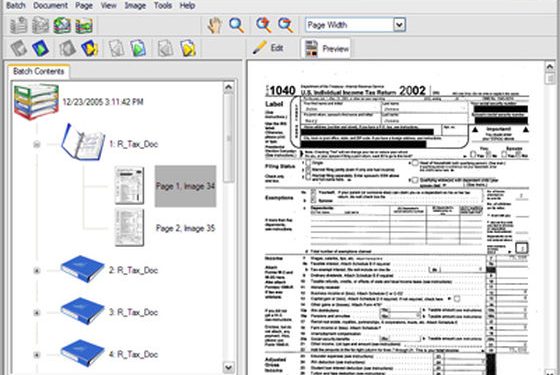The width and height of the screenshot is (560, 375).
Task: Select Page 2, Image 35 thumbnail
Action: (129, 228)
